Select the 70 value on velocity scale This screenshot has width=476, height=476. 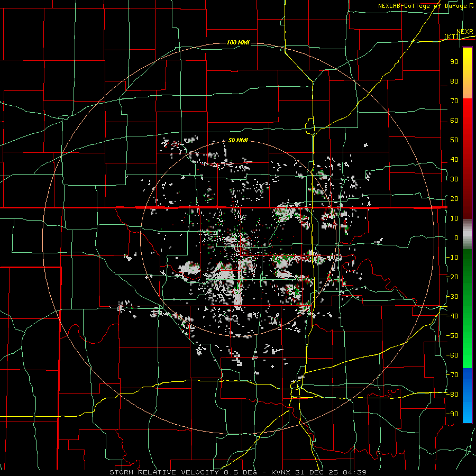[x=454, y=101]
